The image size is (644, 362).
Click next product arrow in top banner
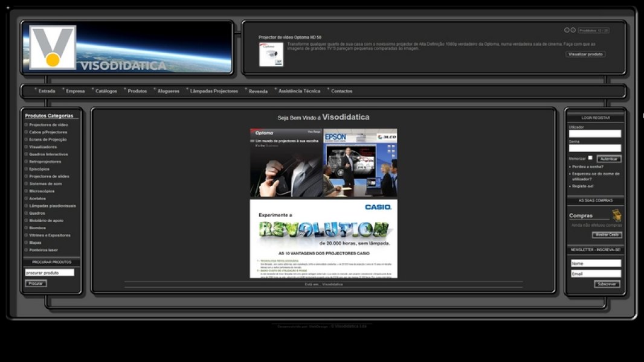coord(573,30)
